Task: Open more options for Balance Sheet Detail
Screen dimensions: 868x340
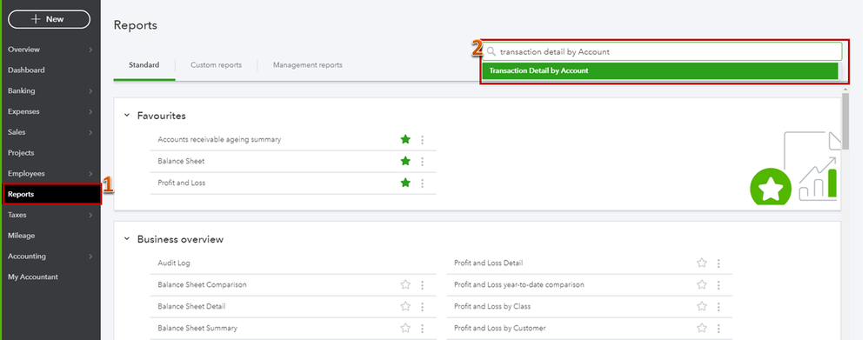Action: click(423, 307)
